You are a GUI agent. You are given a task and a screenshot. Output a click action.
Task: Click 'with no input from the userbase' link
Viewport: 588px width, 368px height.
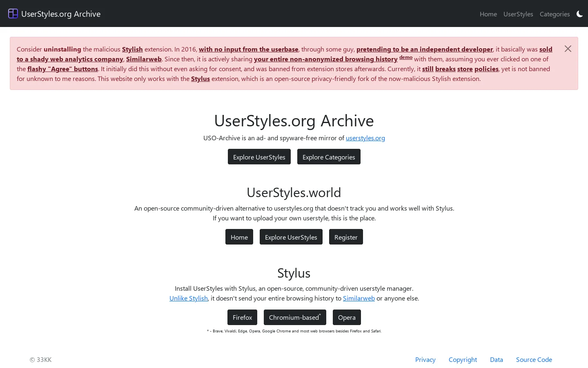point(249,49)
